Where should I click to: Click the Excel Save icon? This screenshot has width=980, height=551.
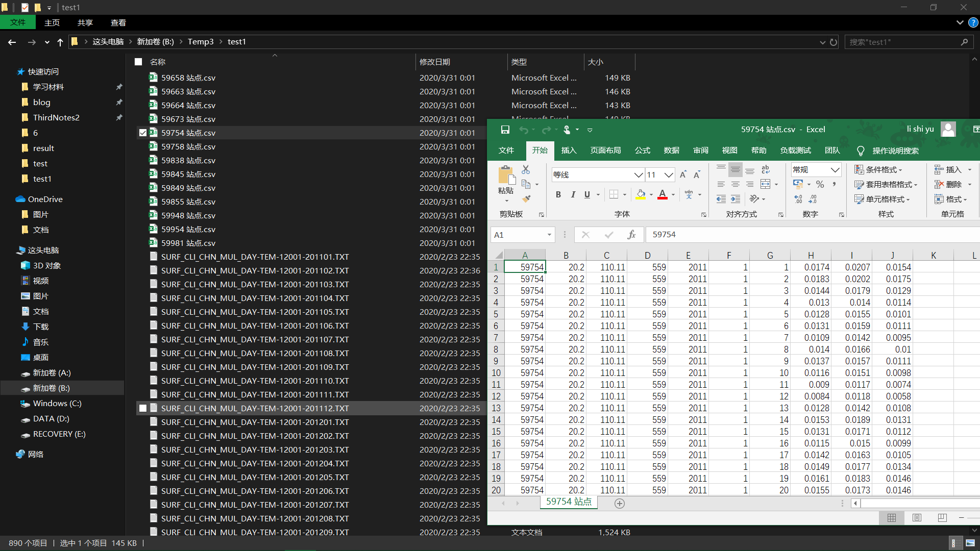click(x=505, y=130)
